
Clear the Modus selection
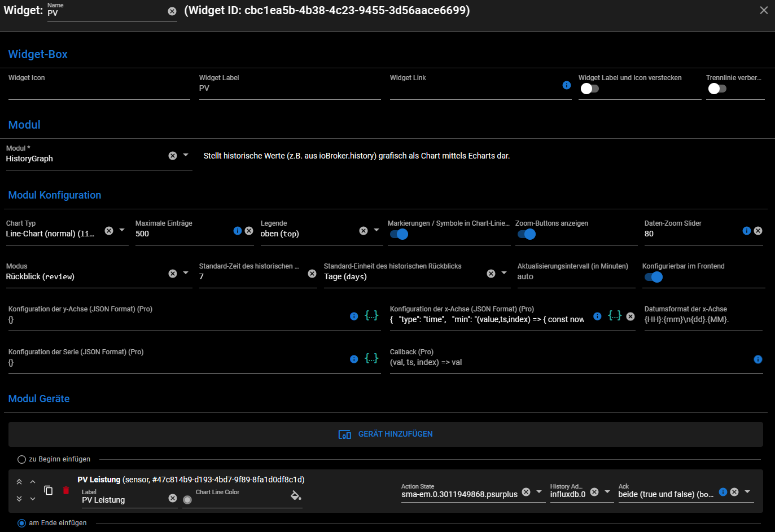[x=173, y=274]
